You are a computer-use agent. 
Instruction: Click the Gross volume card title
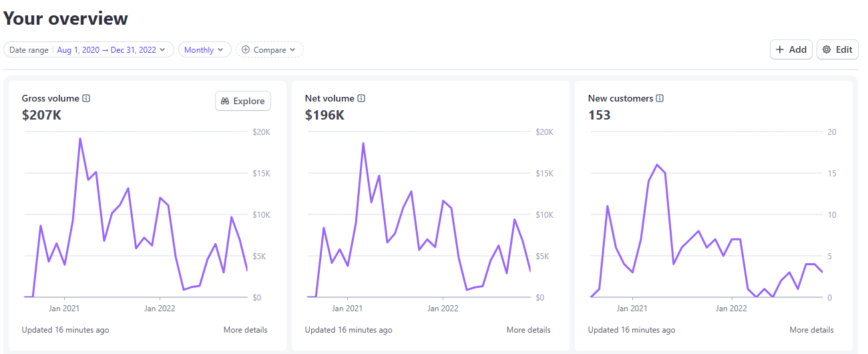pyautogui.click(x=50, y=99)
